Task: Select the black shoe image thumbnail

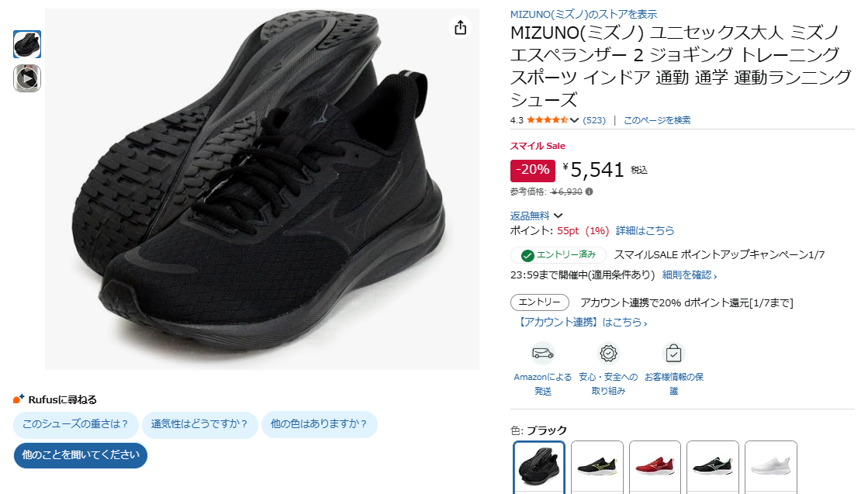Action: tap(27, 44)
